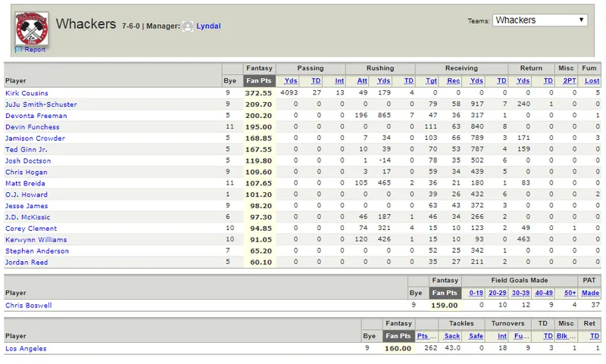Sort defense by Pts allowed column
Screen dimensions: 606x364
point(426,336)
